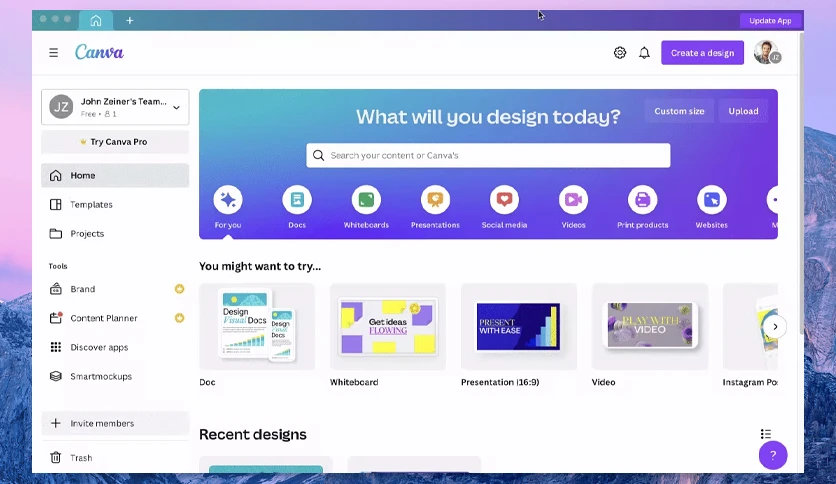Focus the Search your content field
This screenshot has width=836, height=484.
click(488, 156)
